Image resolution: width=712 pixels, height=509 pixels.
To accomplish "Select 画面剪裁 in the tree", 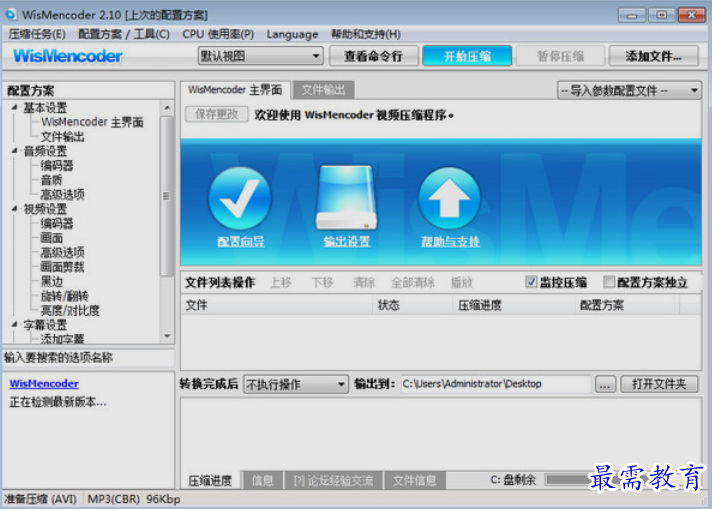I will 62,267.
